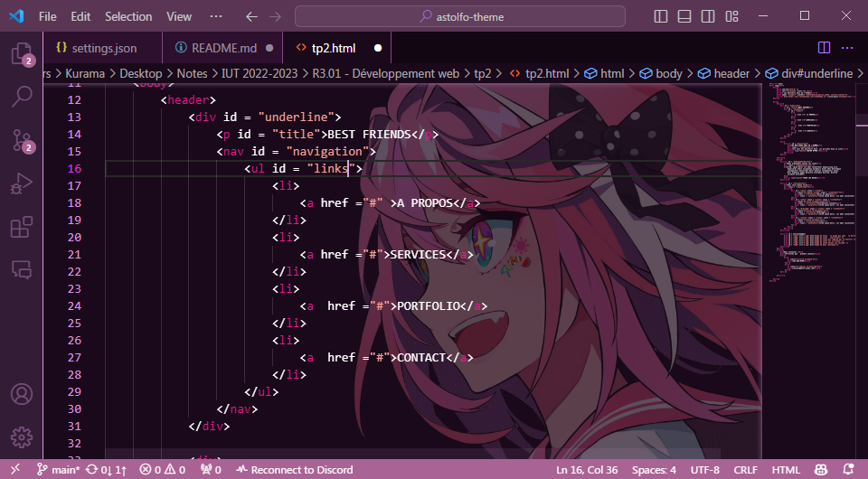Viewport: 868px width, 479px height.
Task: Open Notes breadcrumb dropdown
Action: (192, 73)
